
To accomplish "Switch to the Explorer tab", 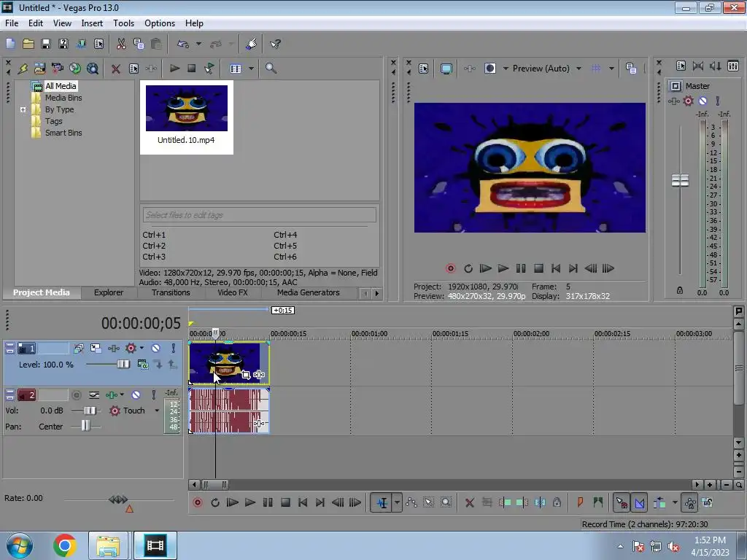I will point(109,292).
